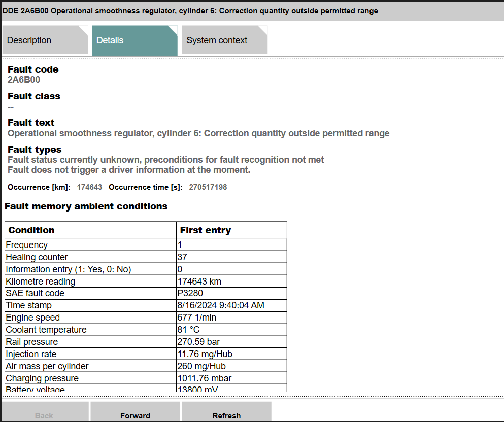The width and height of the screenshot is (504, 422).
Task: Click the Occurrence time [s] label
Action: 146,187
